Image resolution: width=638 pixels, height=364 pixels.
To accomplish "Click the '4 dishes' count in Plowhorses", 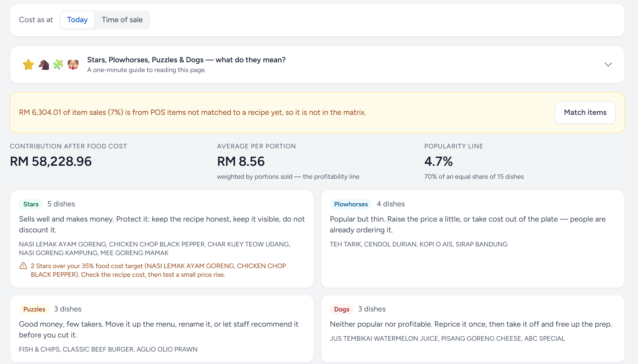I will click(x=391, y=204).
